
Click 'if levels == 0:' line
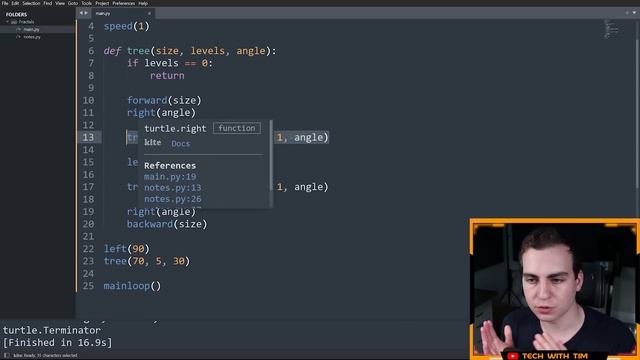tap(170, 63)
